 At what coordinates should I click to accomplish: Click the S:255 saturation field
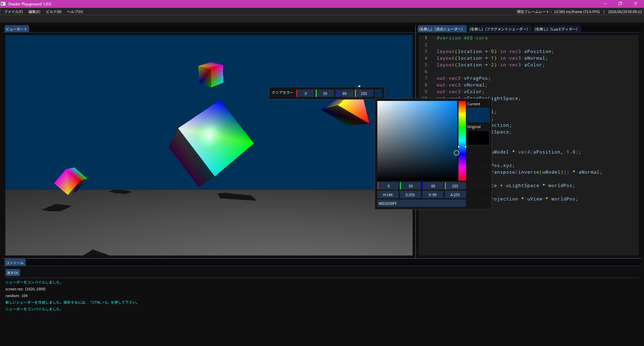[411, 195]
